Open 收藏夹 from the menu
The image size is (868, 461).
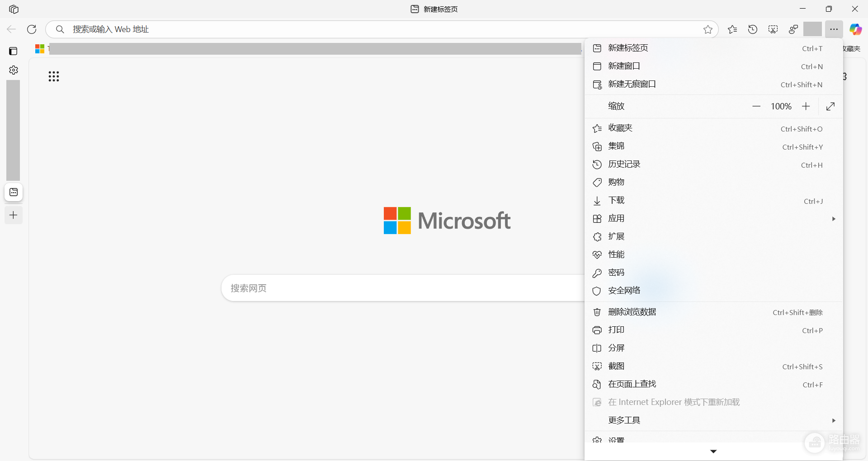point(714,128)
